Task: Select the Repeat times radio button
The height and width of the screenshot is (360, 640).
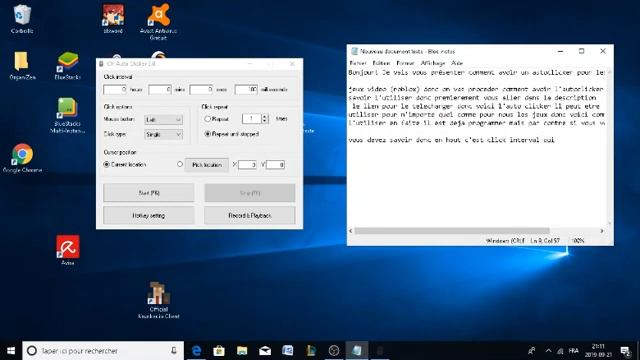Action: coord(207,119)
